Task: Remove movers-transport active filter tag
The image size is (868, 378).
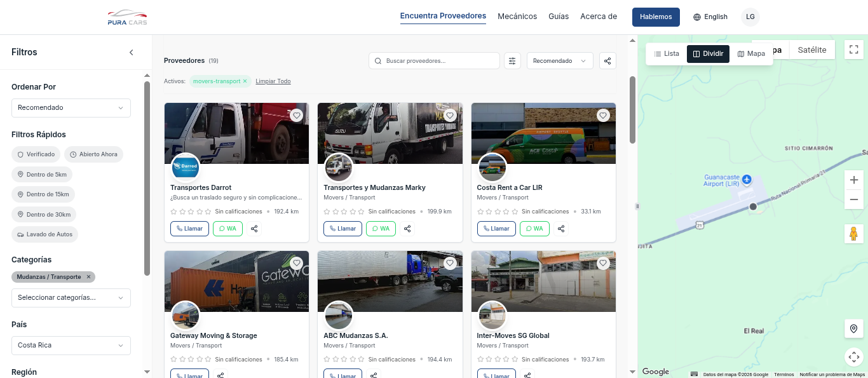Action: point(245,81)
